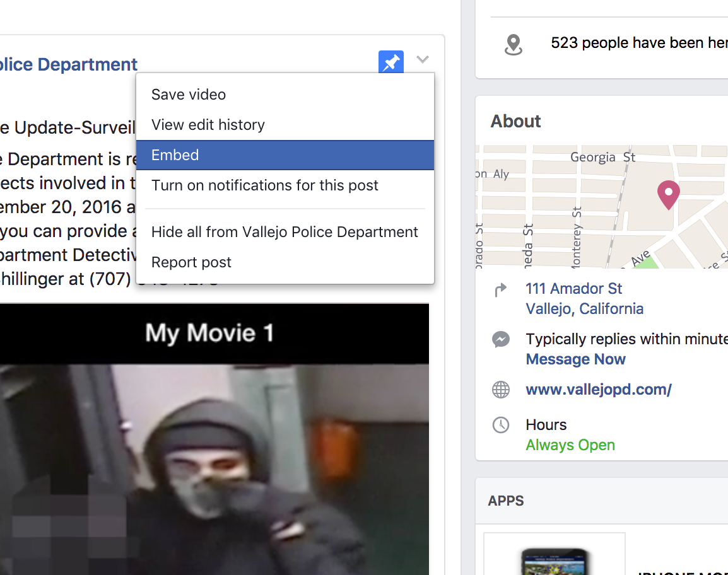Viewport: 728px width, 575px height.
Task: Turn on notifications for this post
Action: click(265, 185)
